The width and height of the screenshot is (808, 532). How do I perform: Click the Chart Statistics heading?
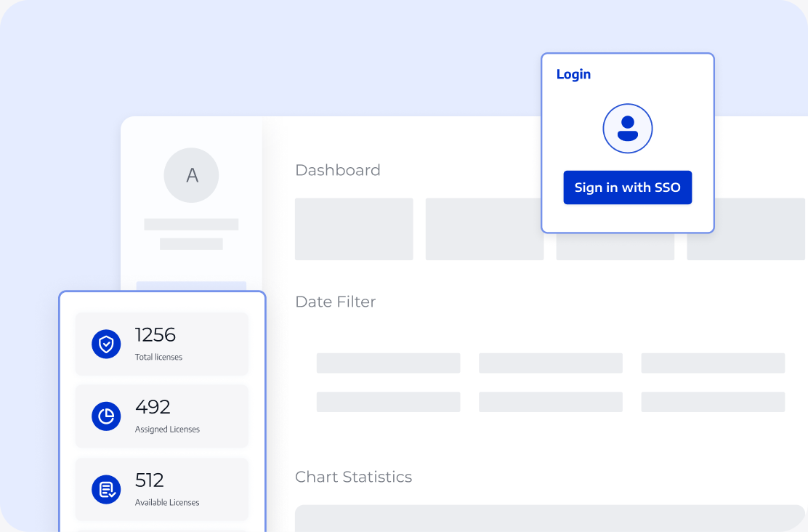tap(353, 477)
